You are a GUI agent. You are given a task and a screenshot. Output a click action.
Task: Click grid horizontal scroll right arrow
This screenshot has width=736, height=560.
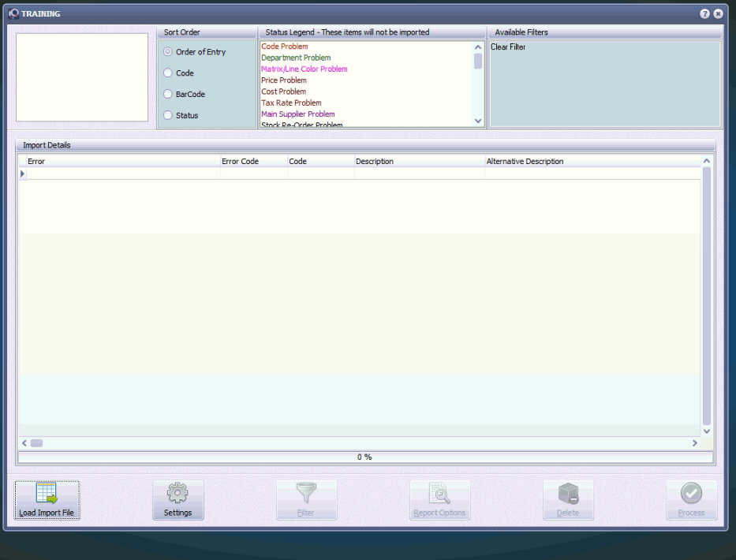695,442
